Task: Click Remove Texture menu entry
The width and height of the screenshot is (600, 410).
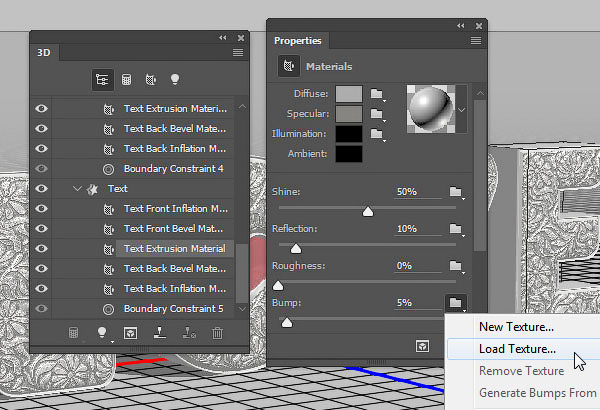Action: pyautogui.click(x=523, y=371)
